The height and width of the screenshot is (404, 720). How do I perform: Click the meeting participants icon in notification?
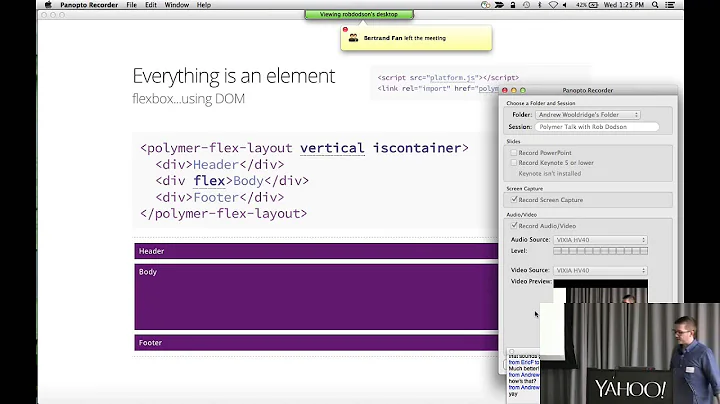click(353, 38)
